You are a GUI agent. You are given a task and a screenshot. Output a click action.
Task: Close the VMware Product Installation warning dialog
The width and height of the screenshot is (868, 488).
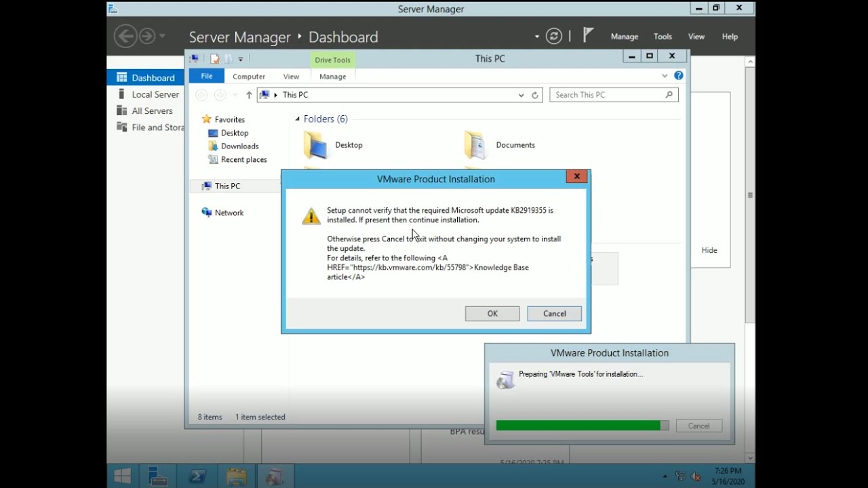point(576,176)
